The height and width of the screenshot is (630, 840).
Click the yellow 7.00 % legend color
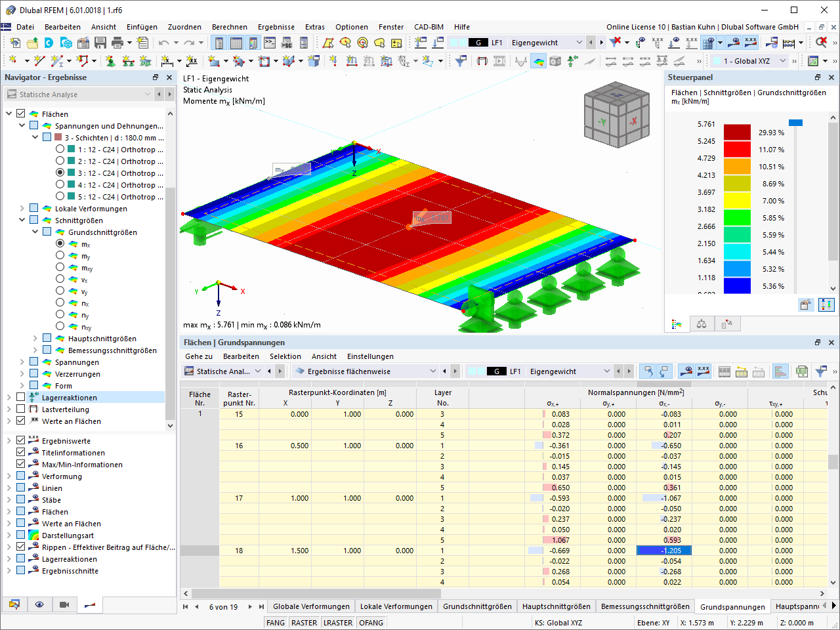[x=737, y=200]
